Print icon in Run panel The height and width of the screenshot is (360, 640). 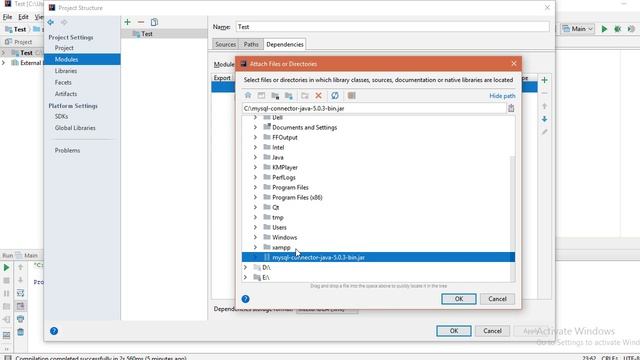coord(20,319)
